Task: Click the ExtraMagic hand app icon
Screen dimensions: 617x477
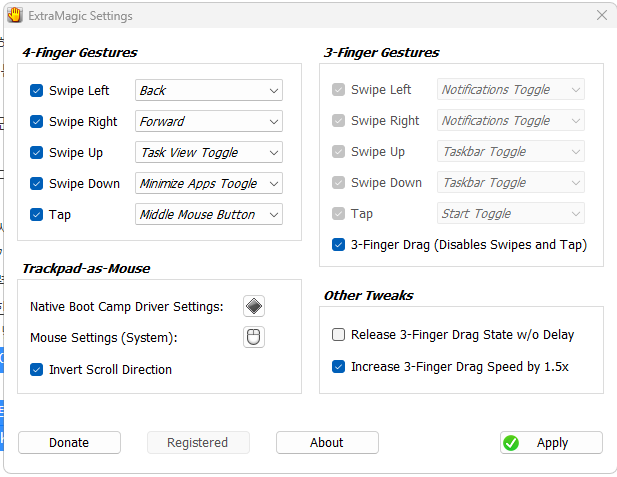Action: 15,15
